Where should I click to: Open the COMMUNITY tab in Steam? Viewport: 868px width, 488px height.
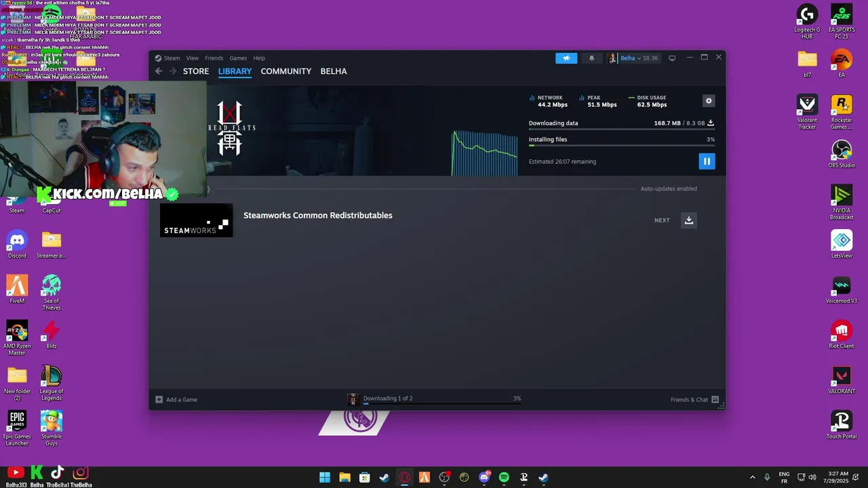(x=286, y=71)
